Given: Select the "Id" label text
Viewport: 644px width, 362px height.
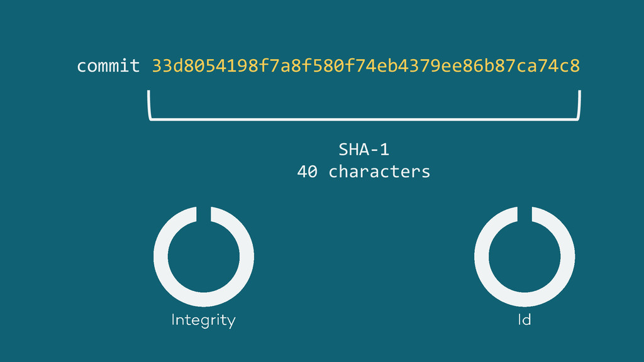Looking at the screenshot, I should click(x=524, y=320).
